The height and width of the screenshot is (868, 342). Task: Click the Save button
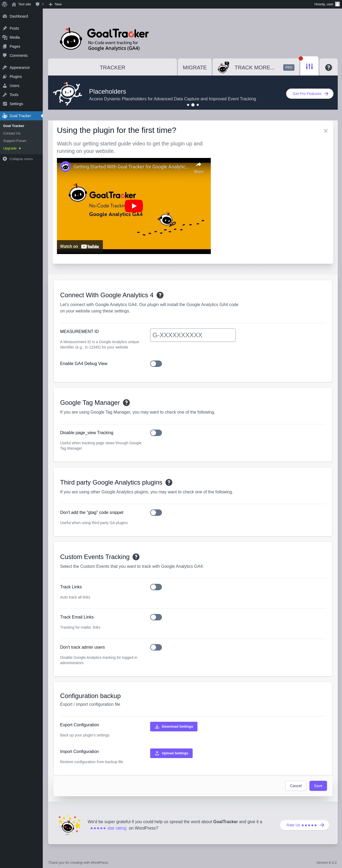[x=318, y=786]
